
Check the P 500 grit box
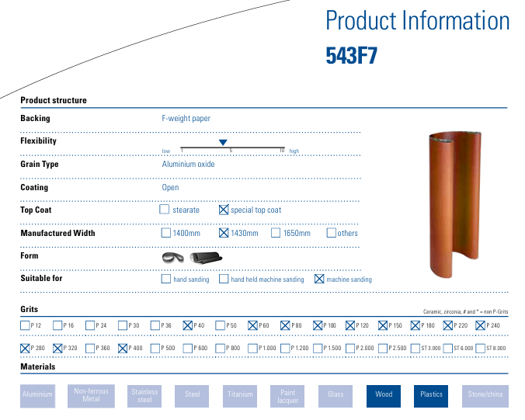155,349
